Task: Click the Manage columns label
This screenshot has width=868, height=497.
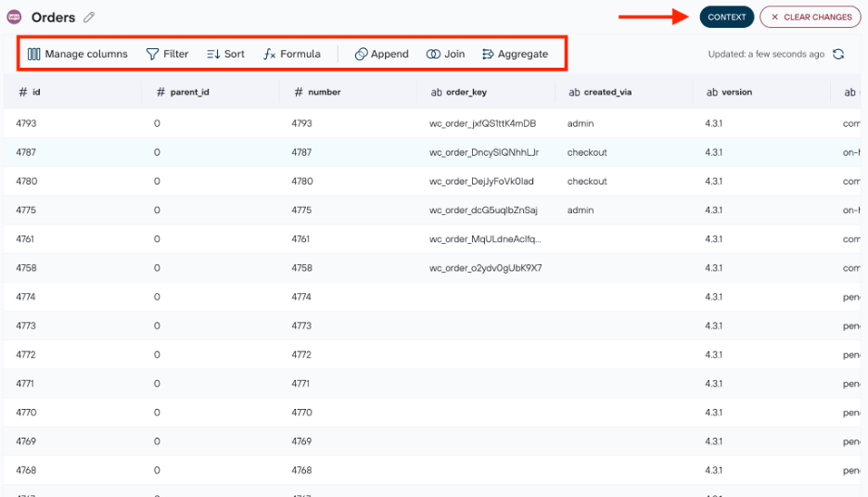Action: pyautogui.click(x=86, y=54)
